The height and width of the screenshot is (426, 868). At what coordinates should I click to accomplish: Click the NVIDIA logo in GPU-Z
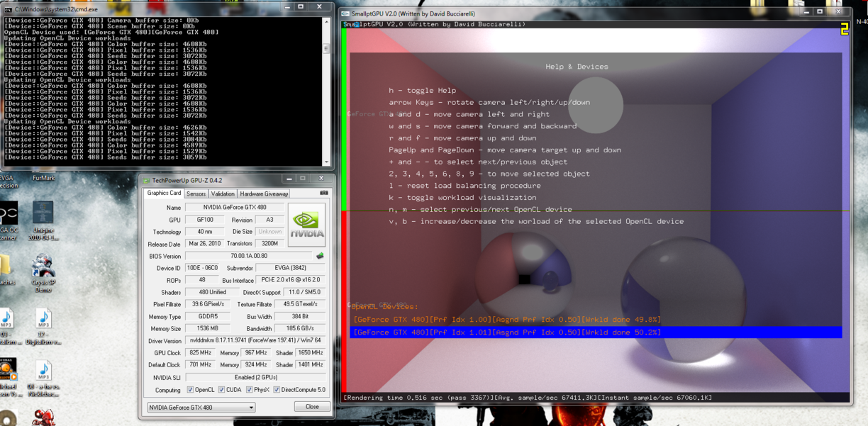307,225
